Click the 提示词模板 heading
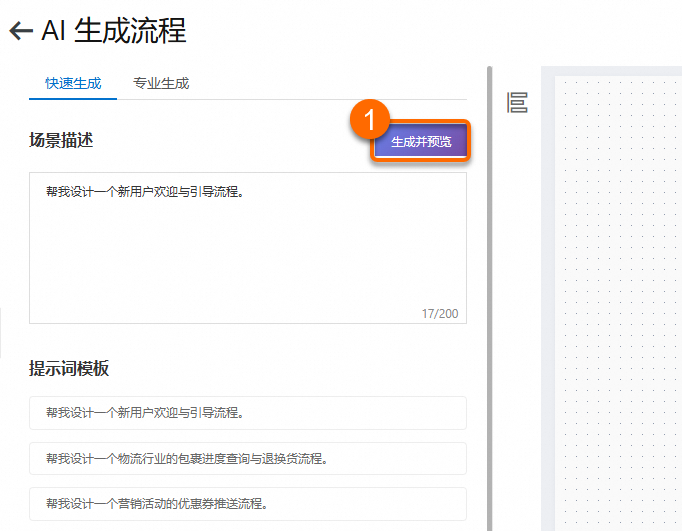The height and width of the screenshot is (531, 682). pyautogui.click(x=69, y=368)
